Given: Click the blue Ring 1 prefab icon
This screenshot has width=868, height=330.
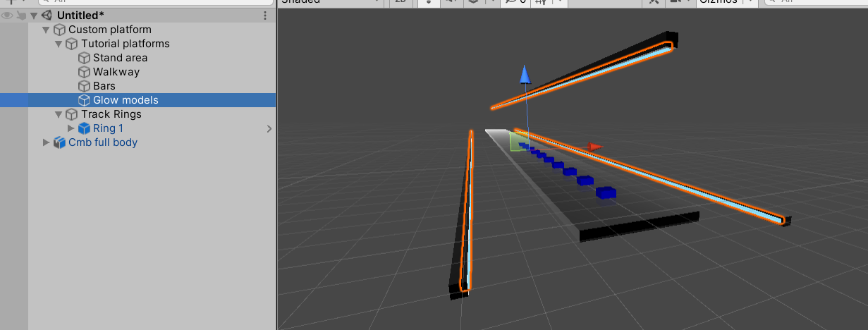Looking at the screenshot, I should 85,128.
